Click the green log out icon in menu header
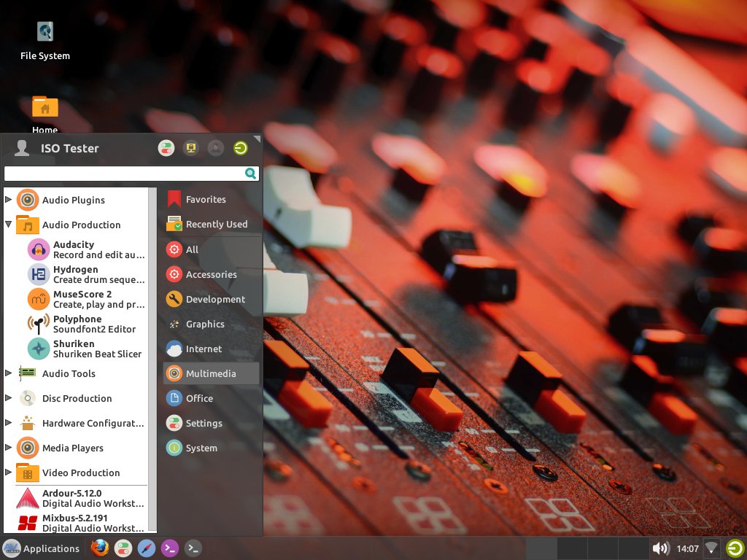The image size is (747, 560). pyautogui.click(x=241, y=148)
